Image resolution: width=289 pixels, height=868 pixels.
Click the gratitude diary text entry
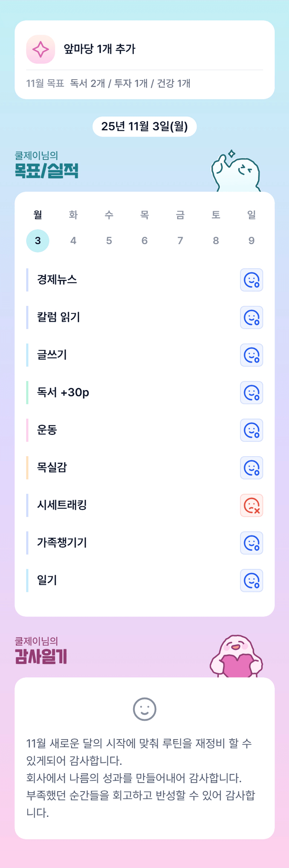pos(142,778)
